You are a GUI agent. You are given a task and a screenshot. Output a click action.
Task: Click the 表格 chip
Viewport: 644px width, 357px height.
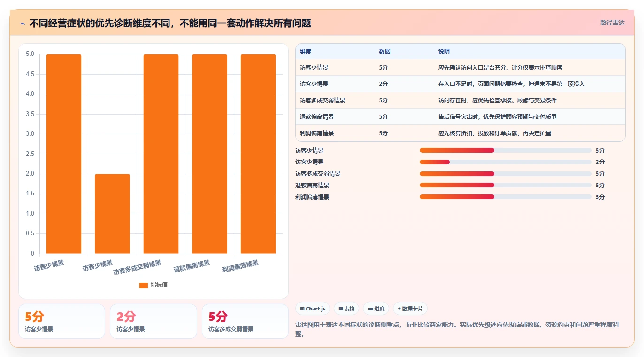pyautogui.click(x=346, y=309)
